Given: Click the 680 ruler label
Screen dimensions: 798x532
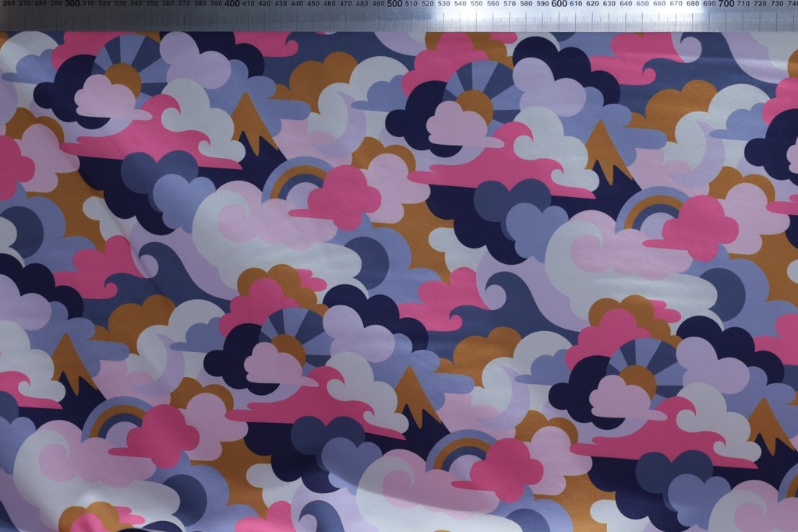Looking at the screenshot, I should coord(692,4).
